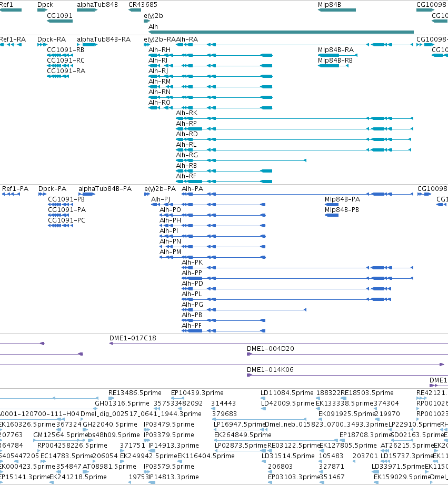Click transcript label Alh-RD
Image resolution: width=448 pixels, height=485 pixels.
[187, 134]
